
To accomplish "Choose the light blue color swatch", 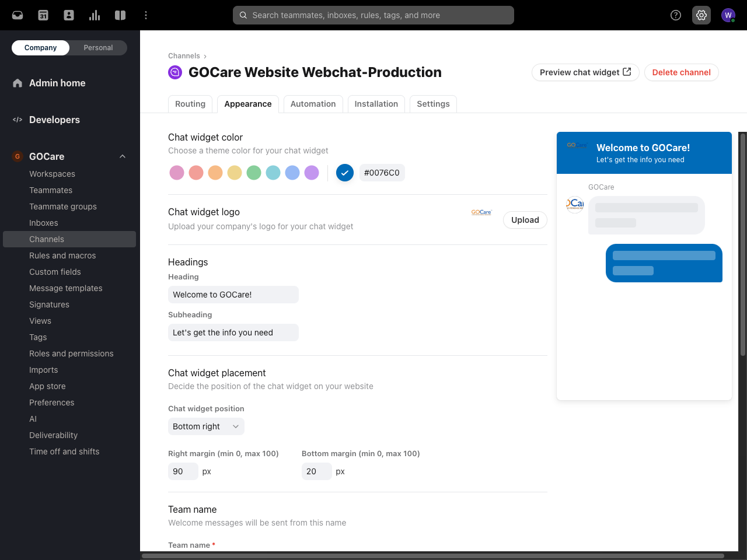I will click(x=292, y=173).
